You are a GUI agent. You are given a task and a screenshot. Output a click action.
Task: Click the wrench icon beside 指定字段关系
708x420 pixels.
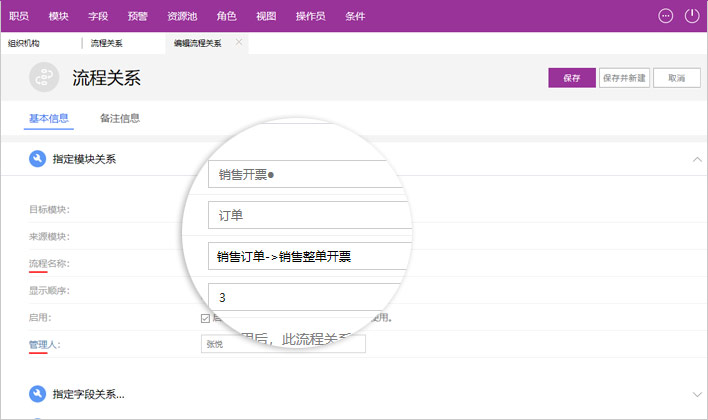click(38, 394)
